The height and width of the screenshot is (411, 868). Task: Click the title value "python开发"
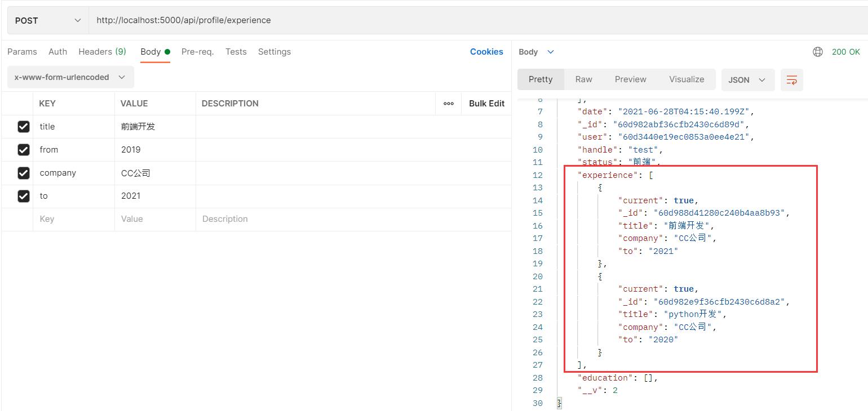(693, 314)
